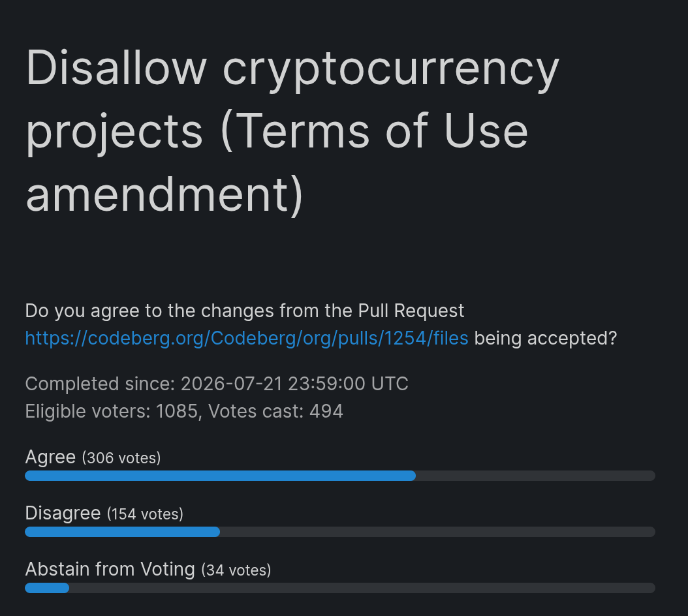Viewport: 688px width, 616px height.
Task: Click the 'Do you agree to the changes' question
Action: 244,311
